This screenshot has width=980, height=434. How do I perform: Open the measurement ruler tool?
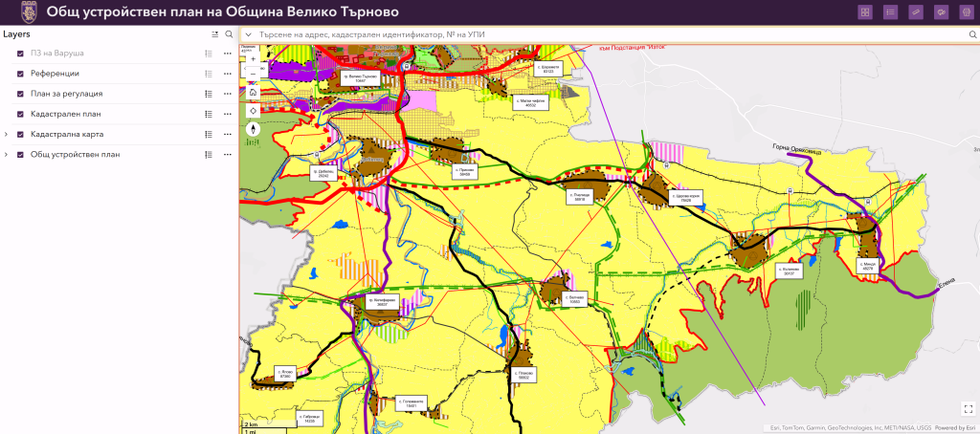coord(916,11)
